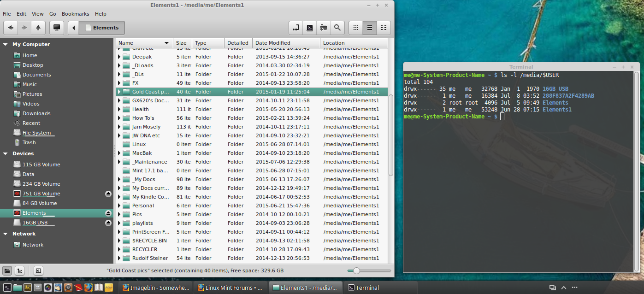Viewport: 644px width, 294px height.
Task: Eject the 16GB USB drive
Action: (108, 223)
